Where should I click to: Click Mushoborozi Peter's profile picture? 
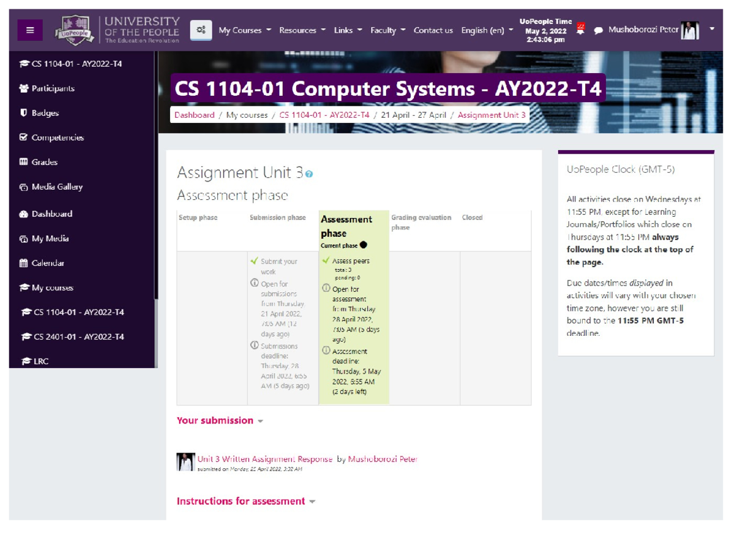691,30
